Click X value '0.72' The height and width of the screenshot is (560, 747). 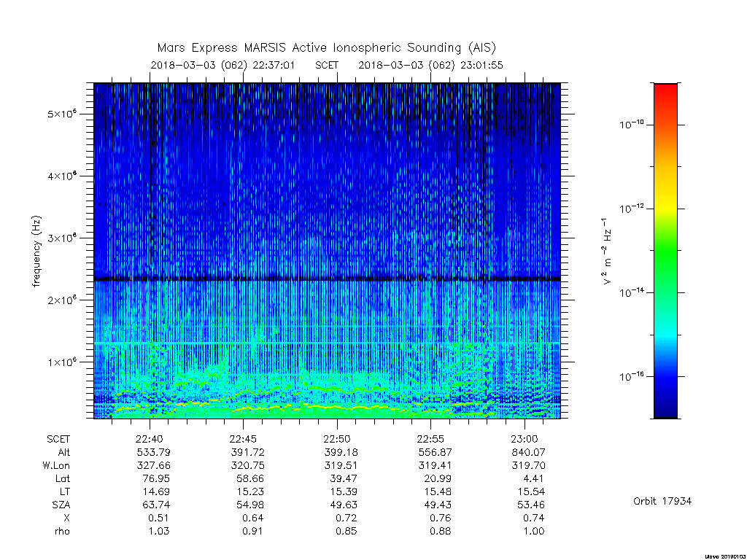tap(347, 518)
